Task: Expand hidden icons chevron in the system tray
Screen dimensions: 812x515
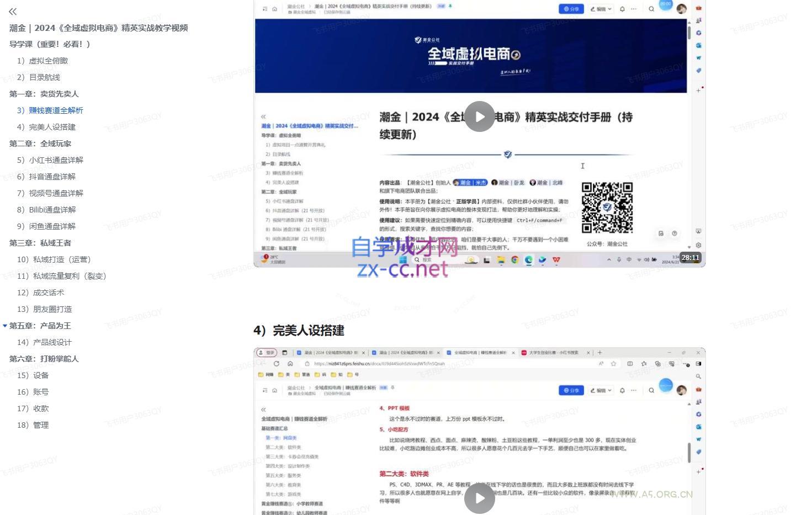Action: [x=608, y=259]
